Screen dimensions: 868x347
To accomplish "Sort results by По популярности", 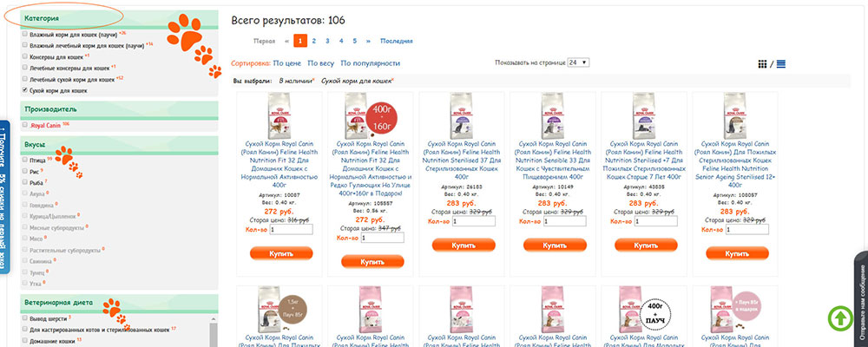I will 370,63.
